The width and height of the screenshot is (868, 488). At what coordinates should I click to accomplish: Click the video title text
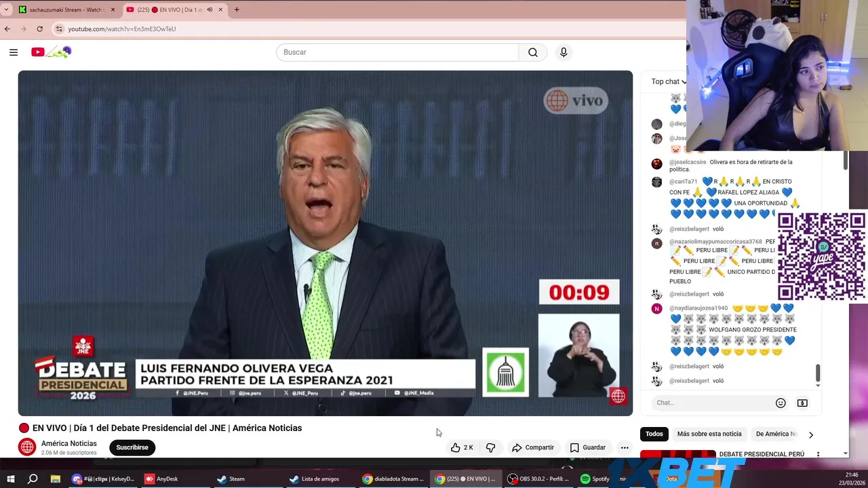click(x=167, y=428)
